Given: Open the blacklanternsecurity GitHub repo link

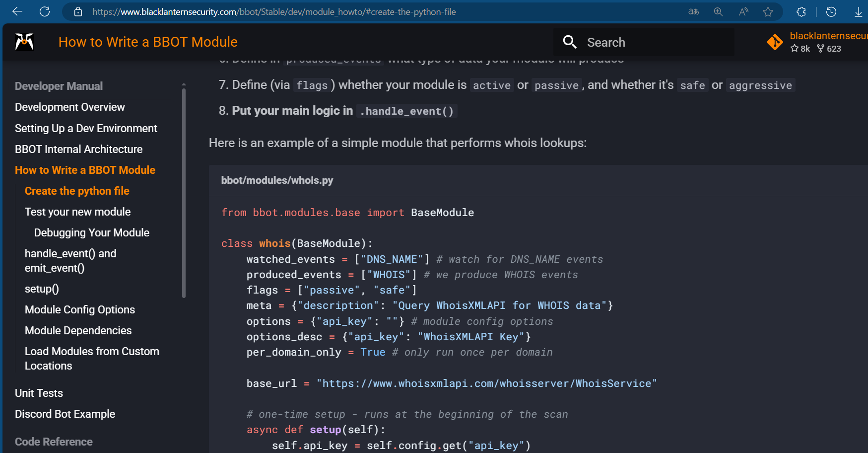Looking at the screenshot, I should (816, 42).
